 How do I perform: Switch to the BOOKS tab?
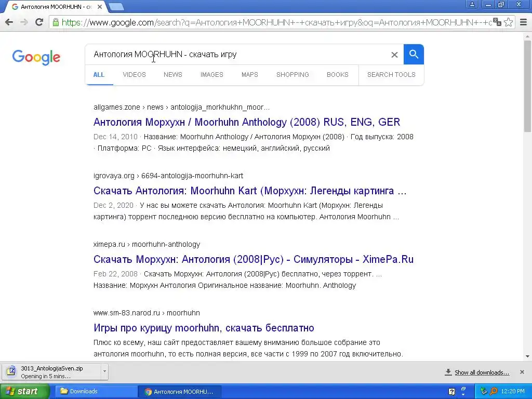point(338,75)
